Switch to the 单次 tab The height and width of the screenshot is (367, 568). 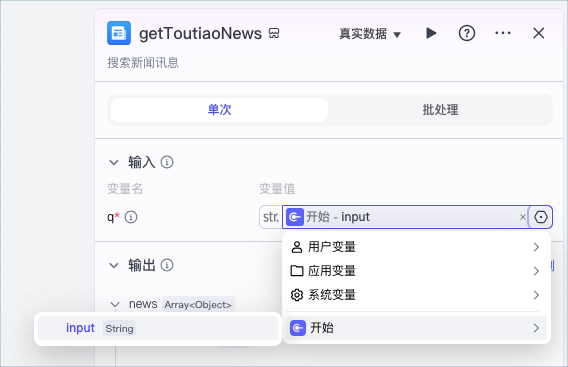[220, 110]
